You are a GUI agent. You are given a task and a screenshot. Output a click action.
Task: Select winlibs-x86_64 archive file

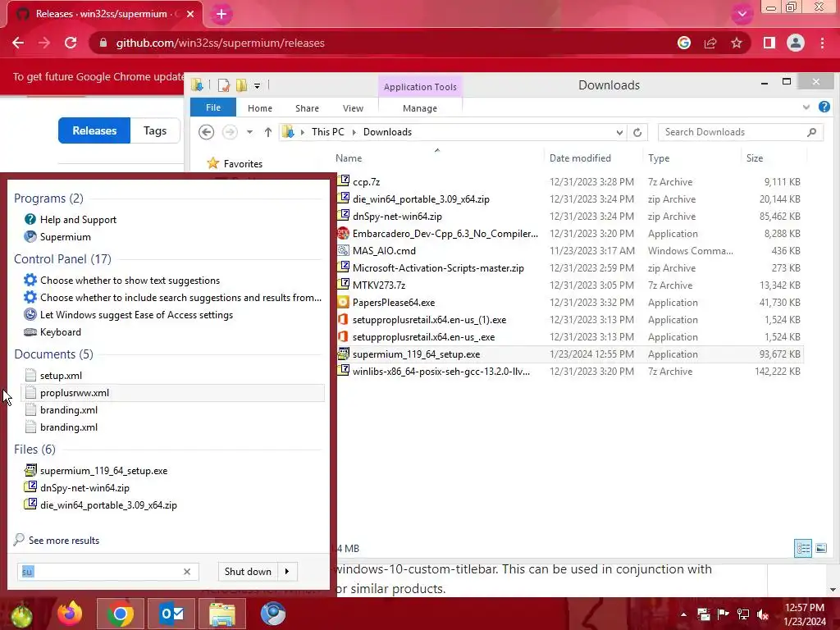coord(441,372)
